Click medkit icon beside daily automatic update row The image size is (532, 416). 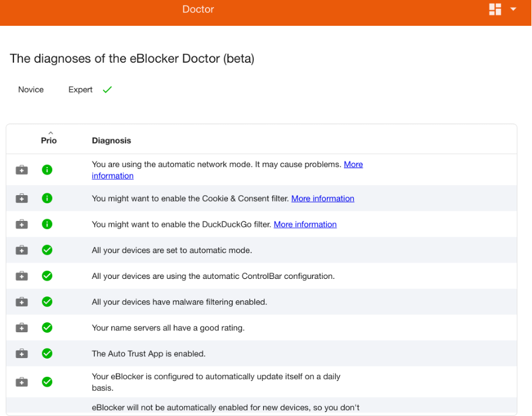22,382
